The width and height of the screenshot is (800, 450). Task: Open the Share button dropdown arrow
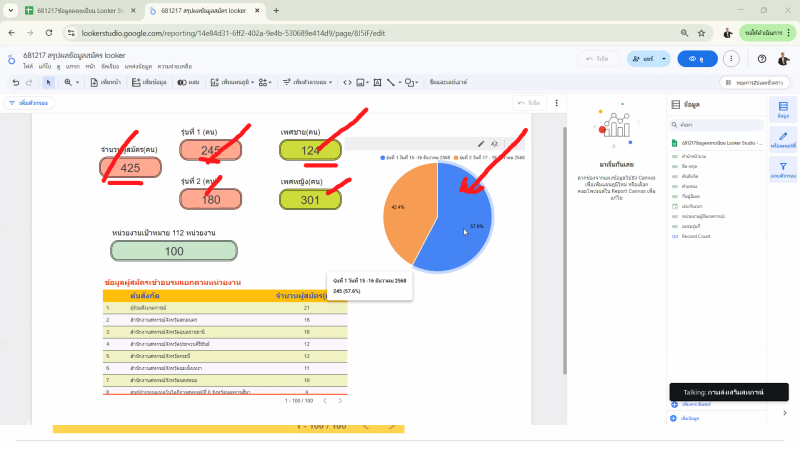click(663, 59)
